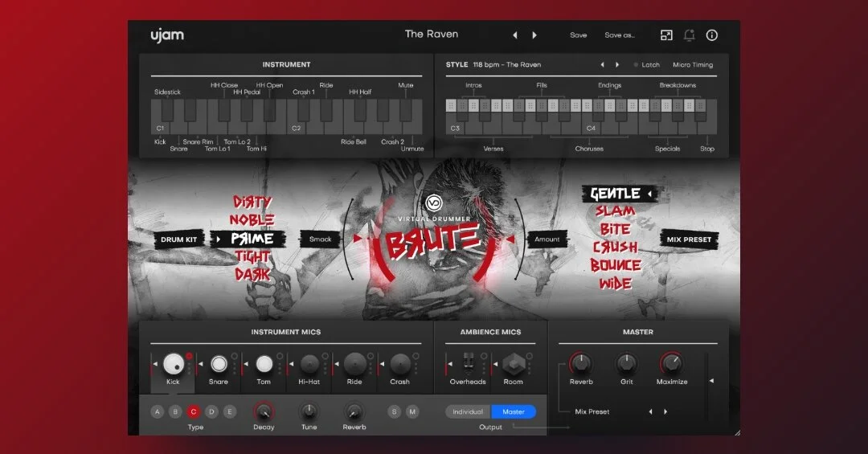868x454 pixels.
Task: Select kick Type A
Action: click(x=158, y=411)
